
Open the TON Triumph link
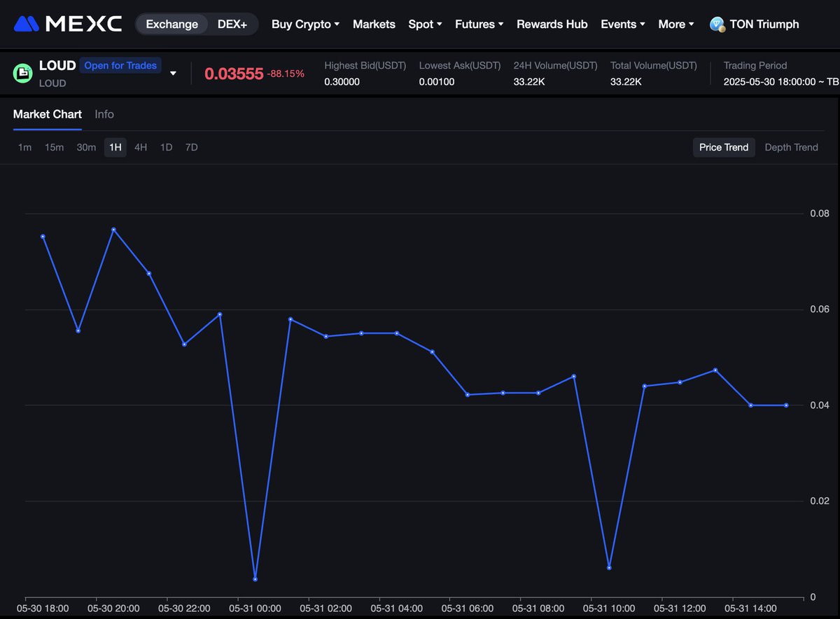(764, 24)
